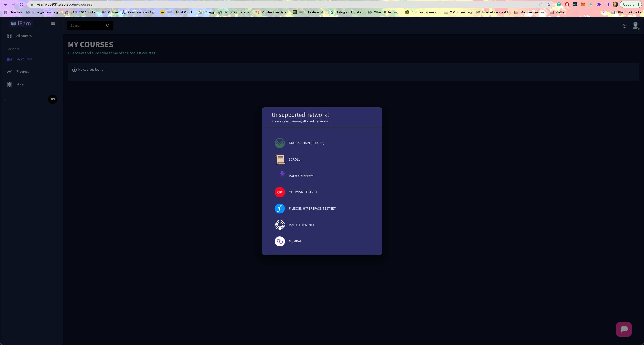This screenshot has height=345, width=644.
Task: Toggle the browser side panel icon
Action: click(607, 4)
